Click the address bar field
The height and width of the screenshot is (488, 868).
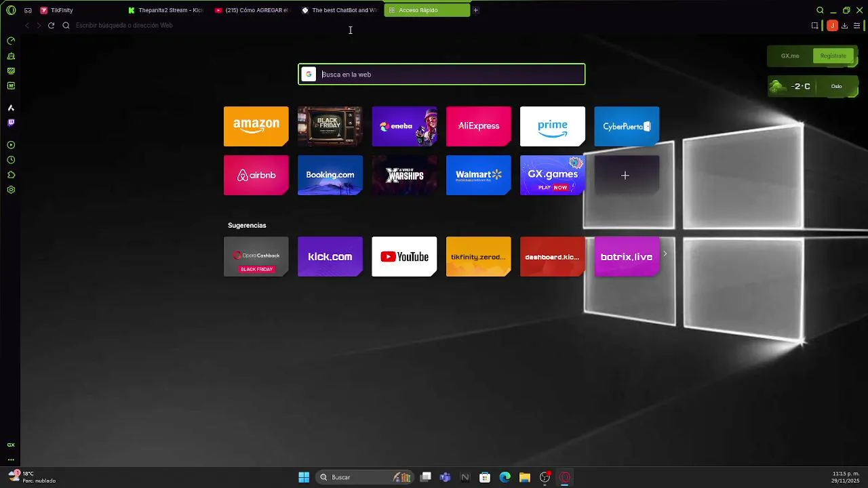434,25
